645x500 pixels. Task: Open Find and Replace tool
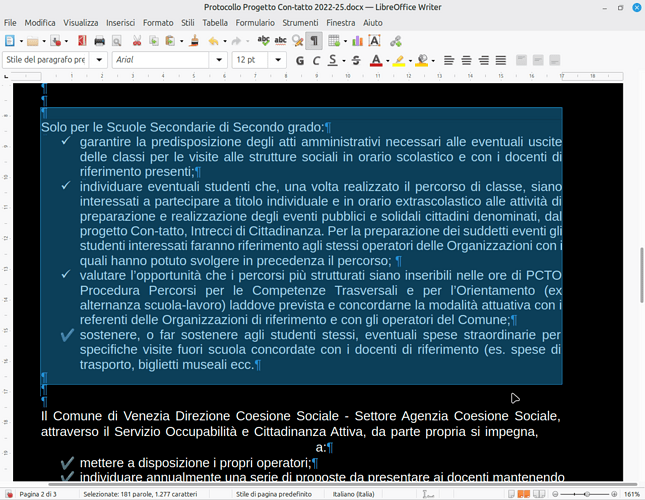(x=298, y=41)
